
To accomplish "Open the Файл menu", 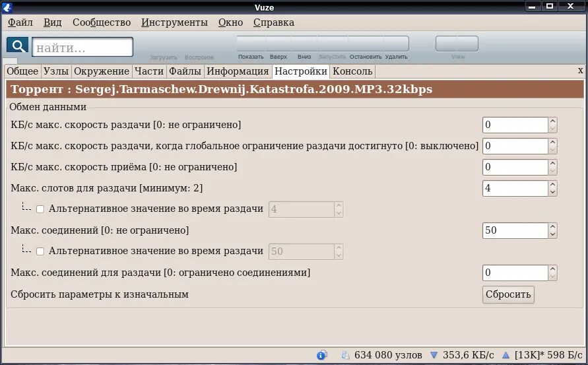I will coord(20,22).
